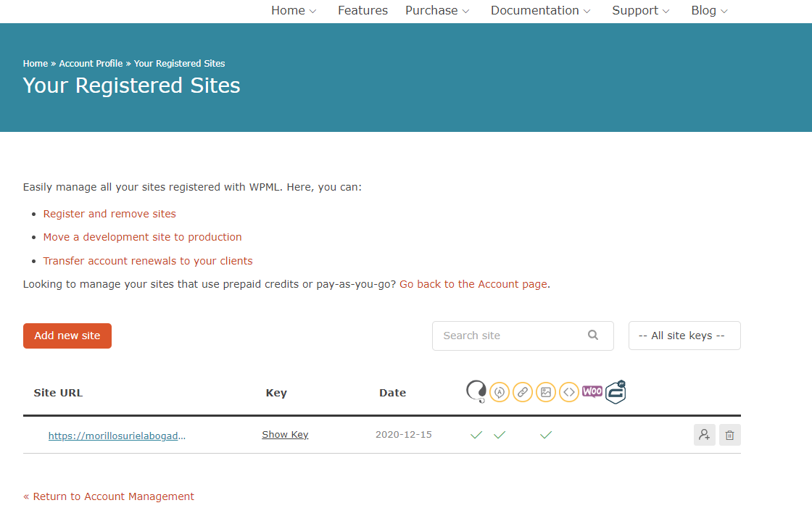
Task: Expand the Purchase menu
Action: point(437,10)
